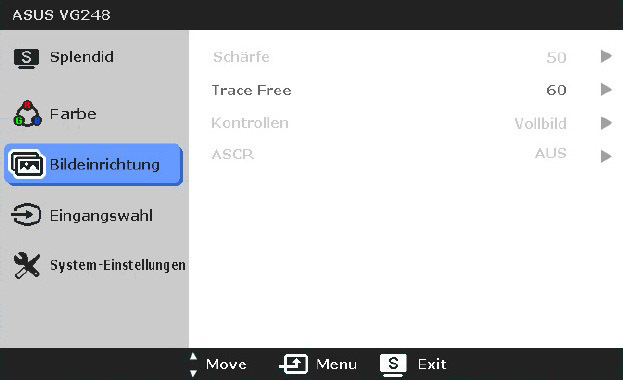Expand the Trace Free arrow

[606, 89]
